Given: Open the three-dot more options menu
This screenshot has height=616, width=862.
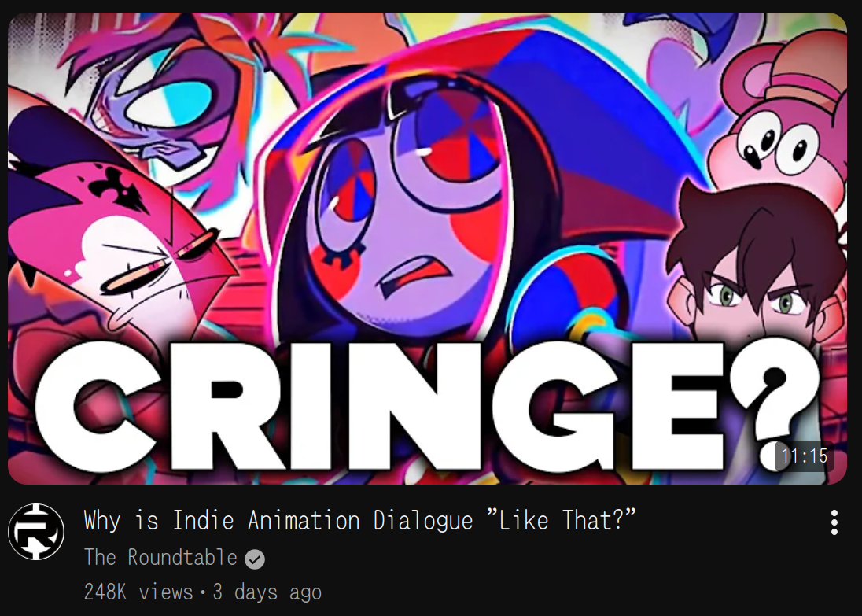Looking at the screenshot, I should click(834, 522).
